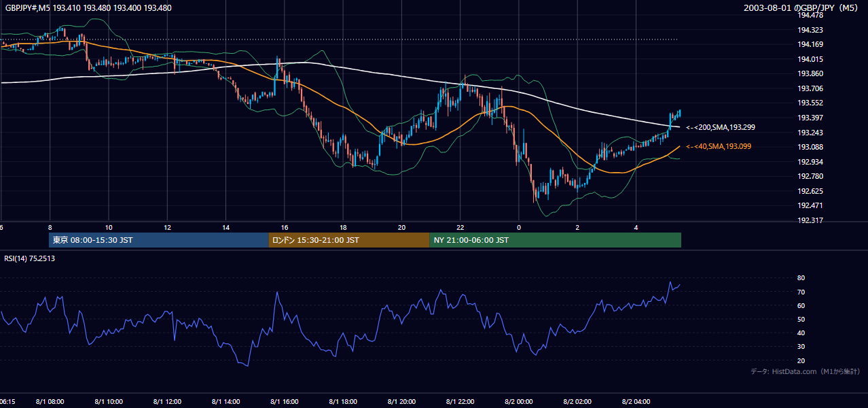
Task: Click the 8/1 10:00 date label
Action: click(109, 401)
